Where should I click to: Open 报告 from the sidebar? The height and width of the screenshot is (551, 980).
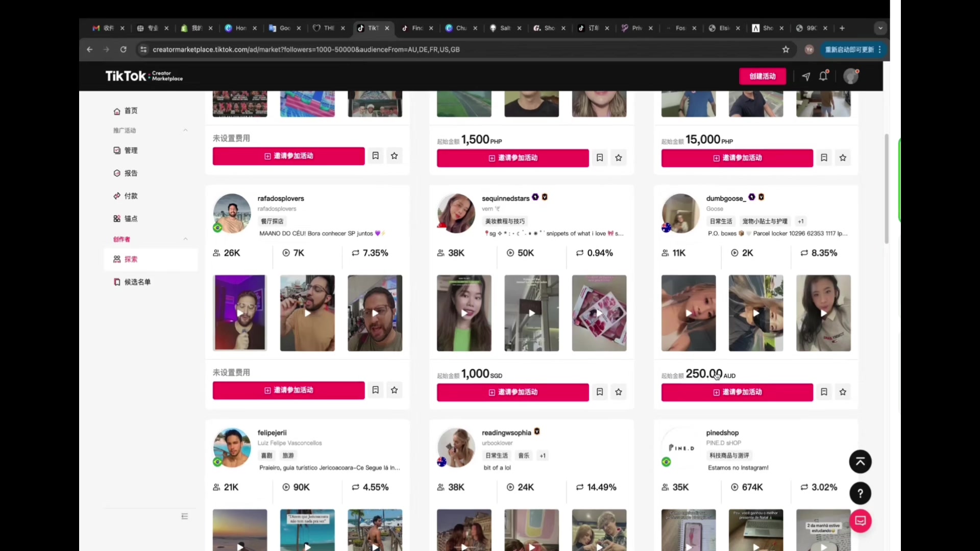click(x=131, y=173)
